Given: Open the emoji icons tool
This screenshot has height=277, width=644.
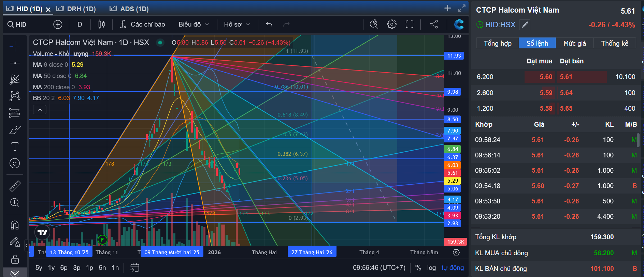Looking at the screenshot, I should (x=15, y=164).
